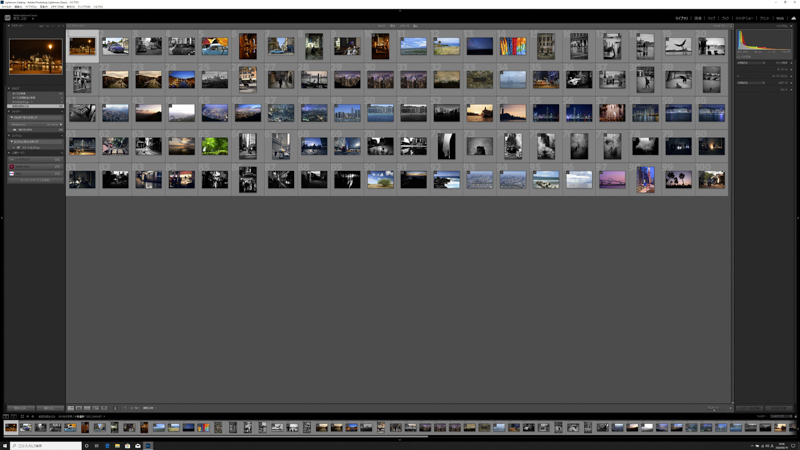800x450 pixels.
Task: Open the File menu in menu bar
Action: click(5, 7)
